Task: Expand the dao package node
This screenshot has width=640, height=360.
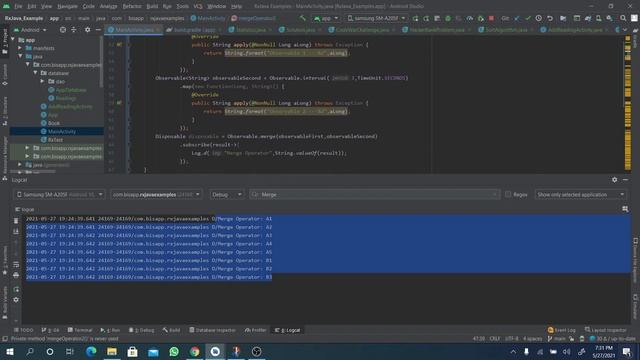Action: tap(42, 82)
